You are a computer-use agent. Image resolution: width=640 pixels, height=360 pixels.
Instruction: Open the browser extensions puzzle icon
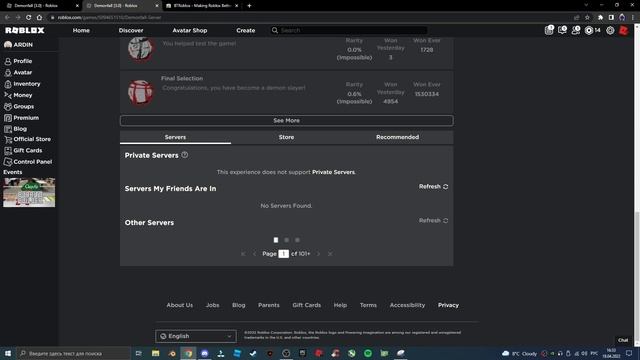click(x=600, y=18)
